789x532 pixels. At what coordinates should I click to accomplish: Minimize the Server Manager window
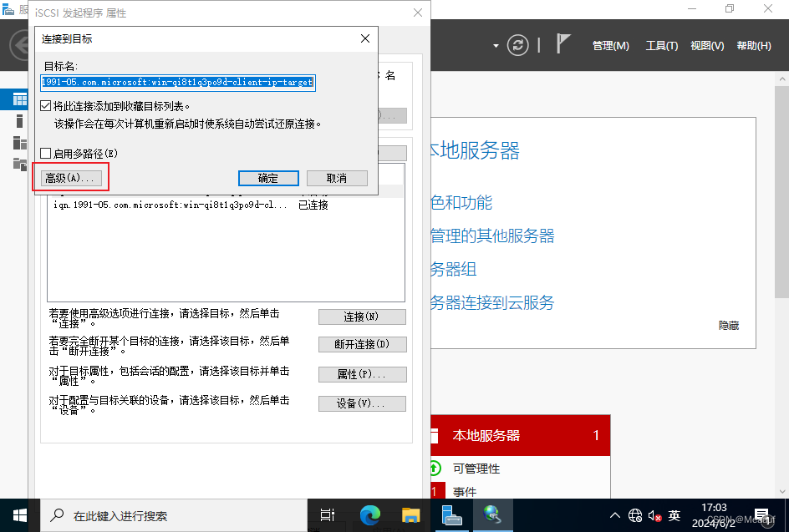coord(692,8)
